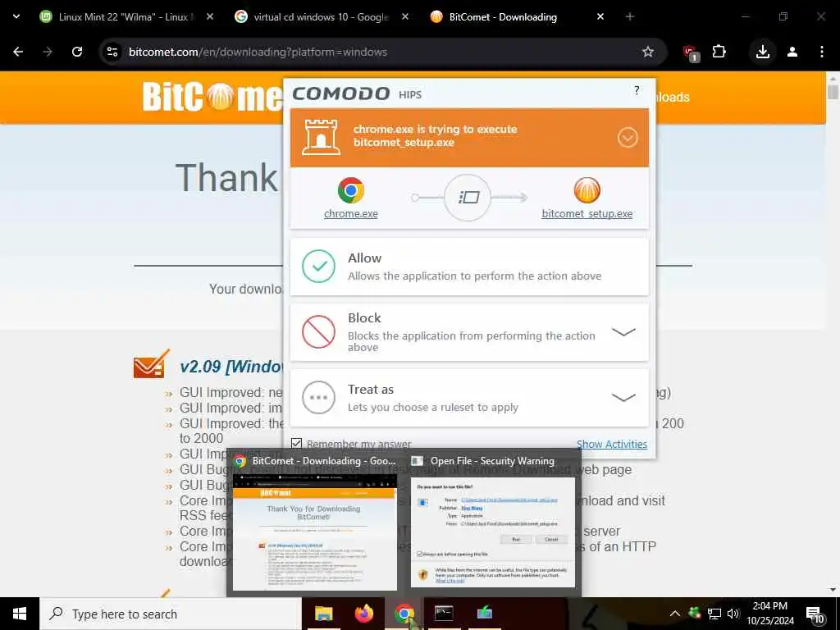Collapse the orange alert header arrow
840x630 pixels.
(x=628, y=138)
